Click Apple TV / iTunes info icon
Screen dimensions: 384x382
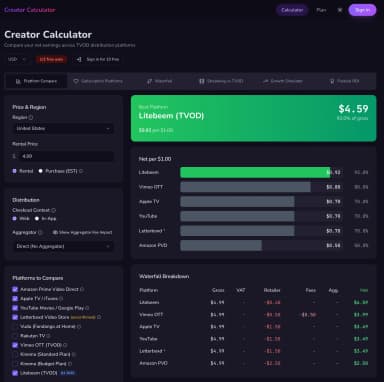pos(61,299)
